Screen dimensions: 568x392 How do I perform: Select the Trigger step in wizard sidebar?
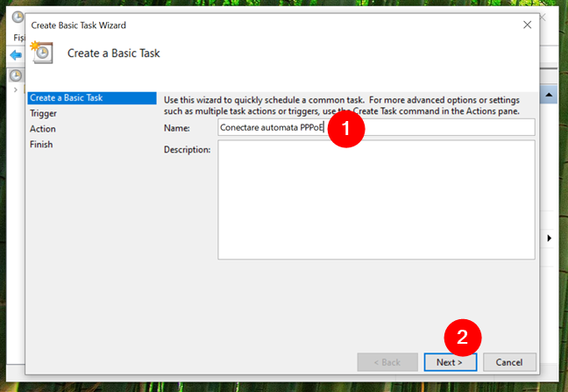[44, 113]
